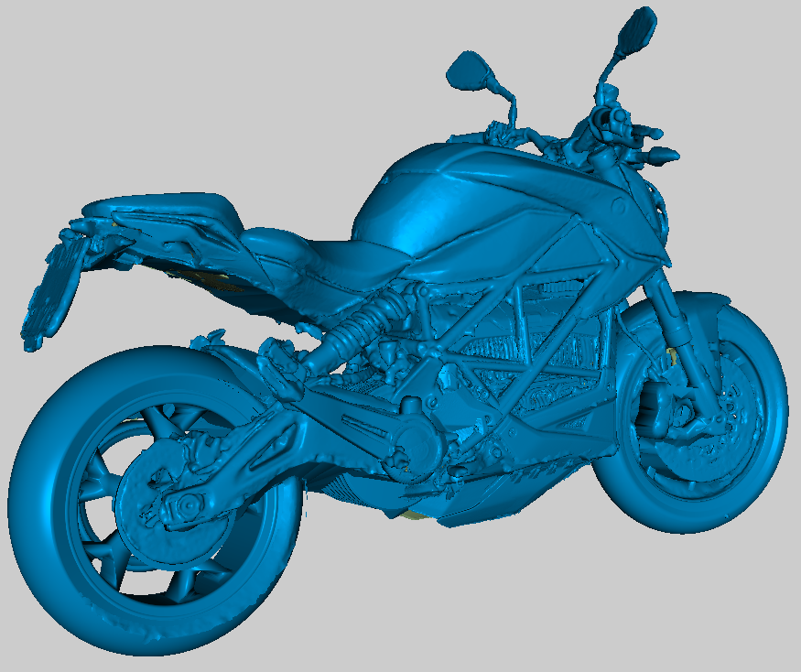801x672 pixels.
Task: Click the rear wheel hub center
Action: click(188, 504)
